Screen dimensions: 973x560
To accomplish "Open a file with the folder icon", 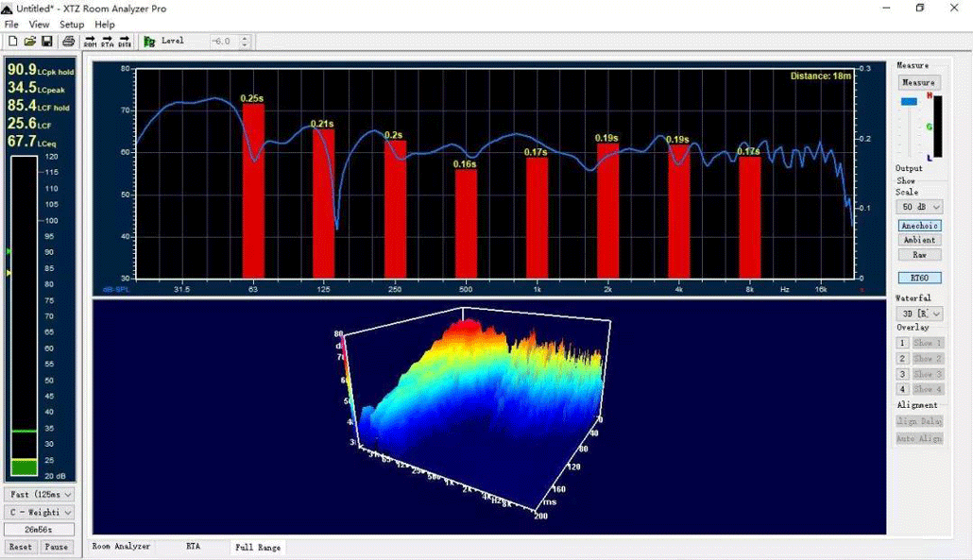I will click(x=29, y=42).
